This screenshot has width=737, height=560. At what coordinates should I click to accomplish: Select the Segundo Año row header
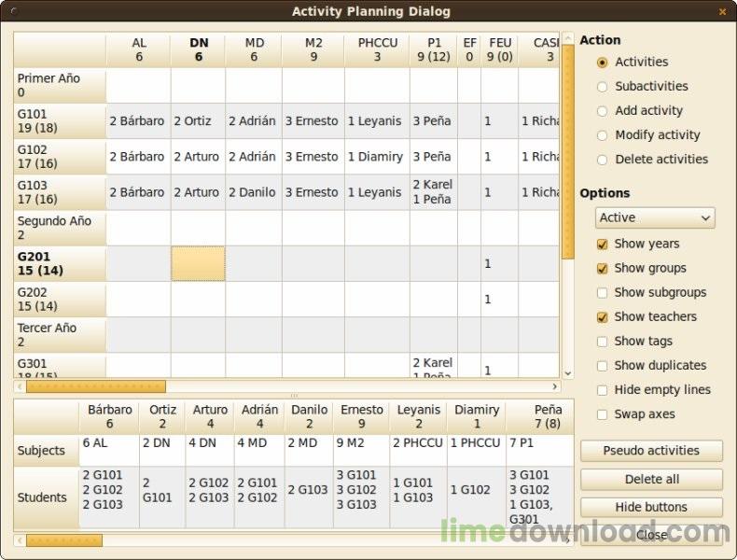pyautogui.click(x=60, y=228)
